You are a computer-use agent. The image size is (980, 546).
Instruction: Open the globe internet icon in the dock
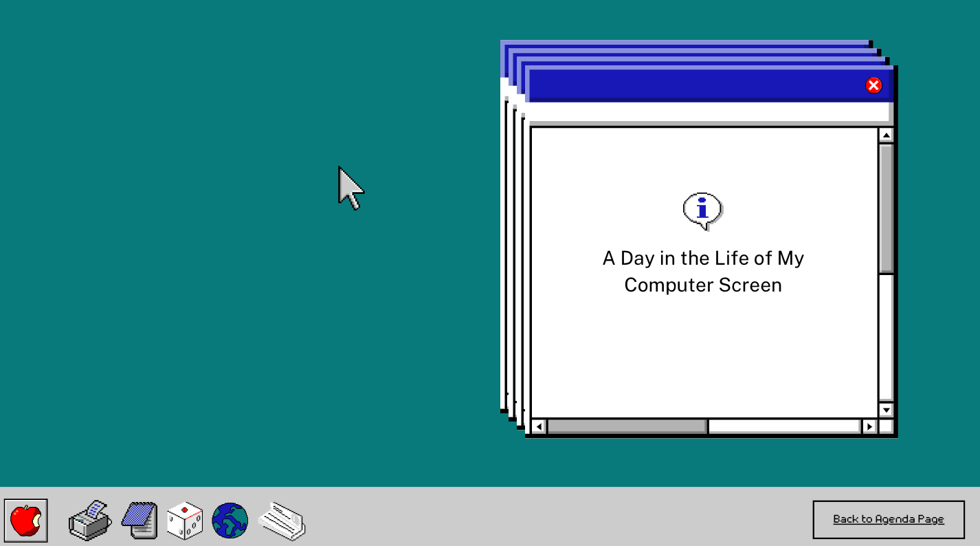click(230, 521)
